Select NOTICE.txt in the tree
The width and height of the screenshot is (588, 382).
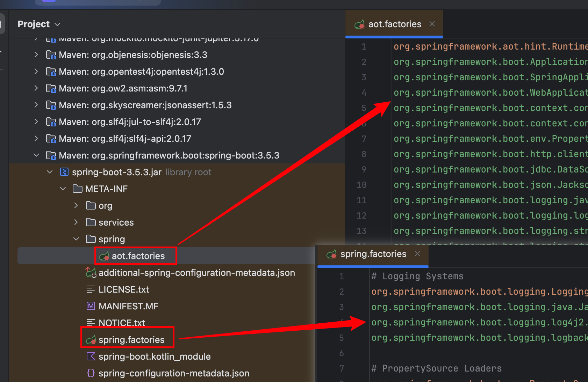tap(122, 323)
